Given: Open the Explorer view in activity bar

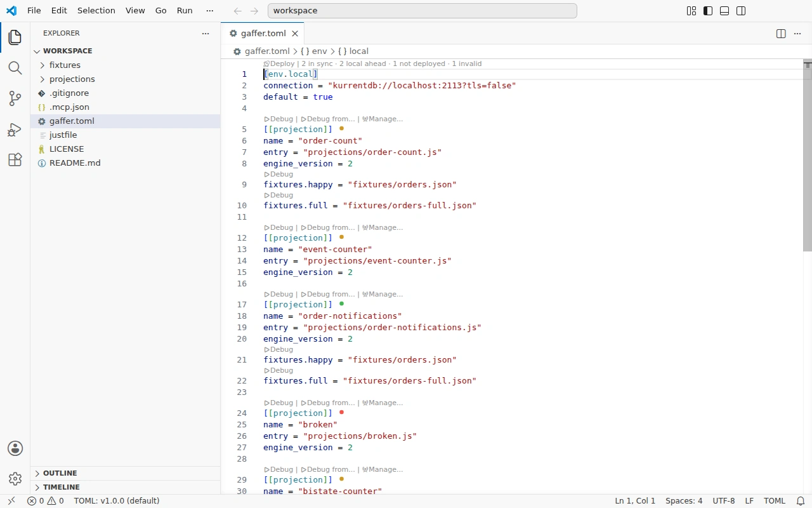Looking at the screenshot, I should [15, 37].
